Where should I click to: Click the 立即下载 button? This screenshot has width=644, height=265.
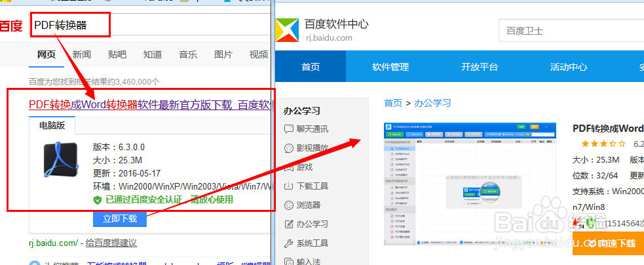[x=120, y=218]
